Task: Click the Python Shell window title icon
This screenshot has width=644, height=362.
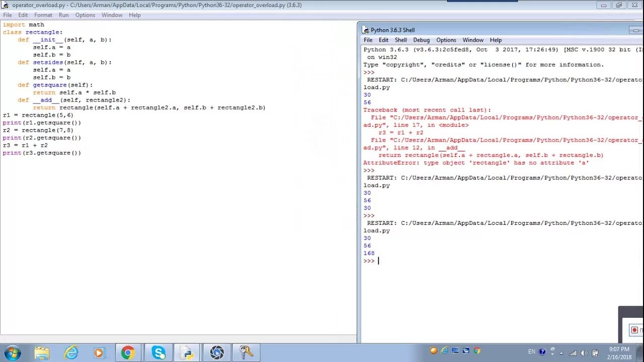Action: (x=365, y=30)
